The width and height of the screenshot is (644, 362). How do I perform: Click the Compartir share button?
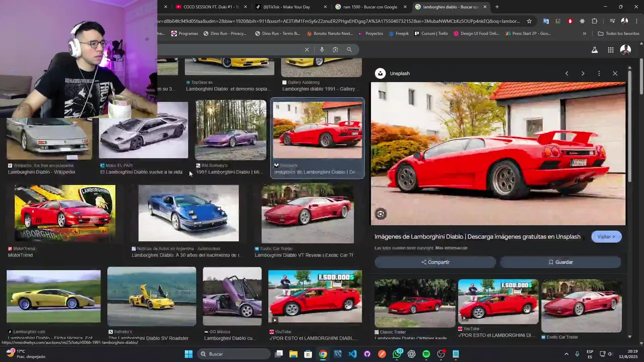[x=435, y=262]
